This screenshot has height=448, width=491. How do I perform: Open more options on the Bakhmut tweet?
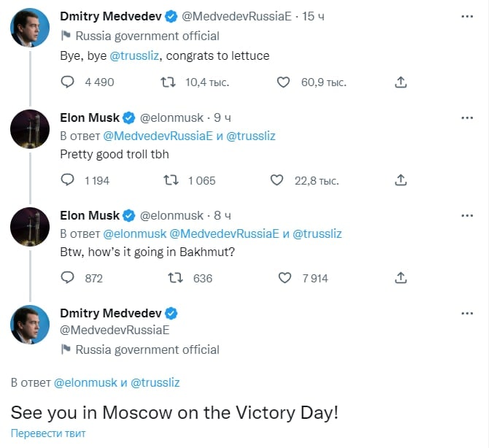pyautogui.click(x=468, y=215)
